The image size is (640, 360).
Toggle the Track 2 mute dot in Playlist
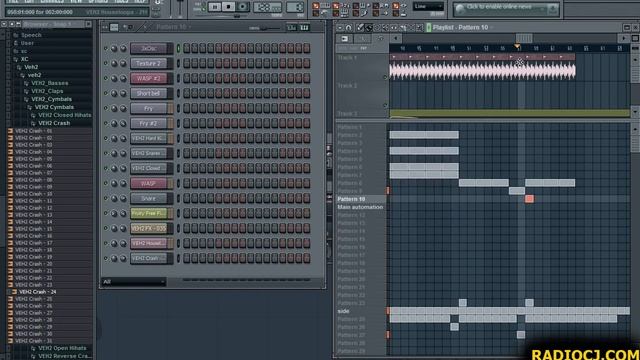click(385, 105)
